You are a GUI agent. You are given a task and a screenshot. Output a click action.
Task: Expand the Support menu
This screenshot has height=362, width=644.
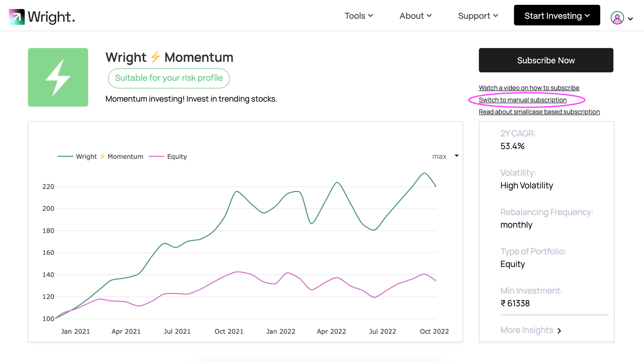click(478, 16)
